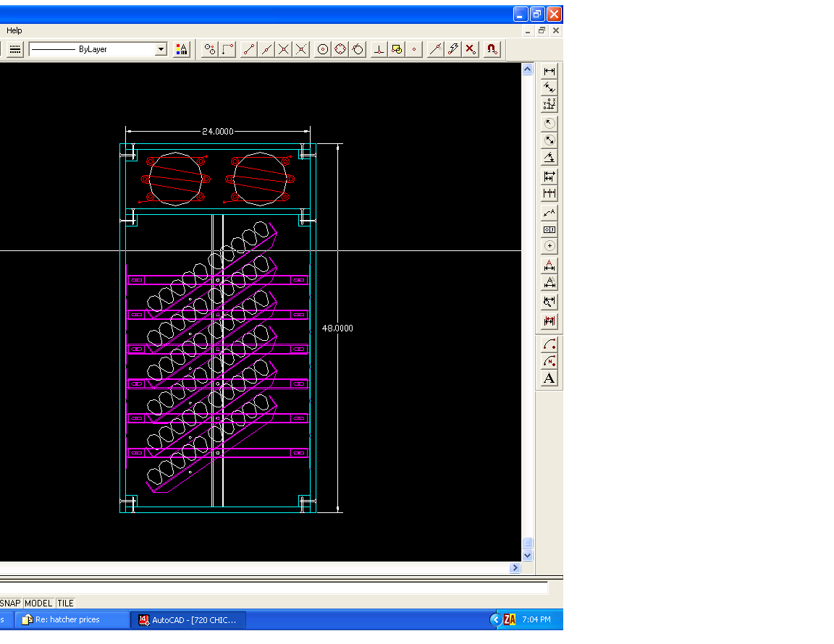
Task: Toggle MODEL space in status bar
Action: pos(38,603)
